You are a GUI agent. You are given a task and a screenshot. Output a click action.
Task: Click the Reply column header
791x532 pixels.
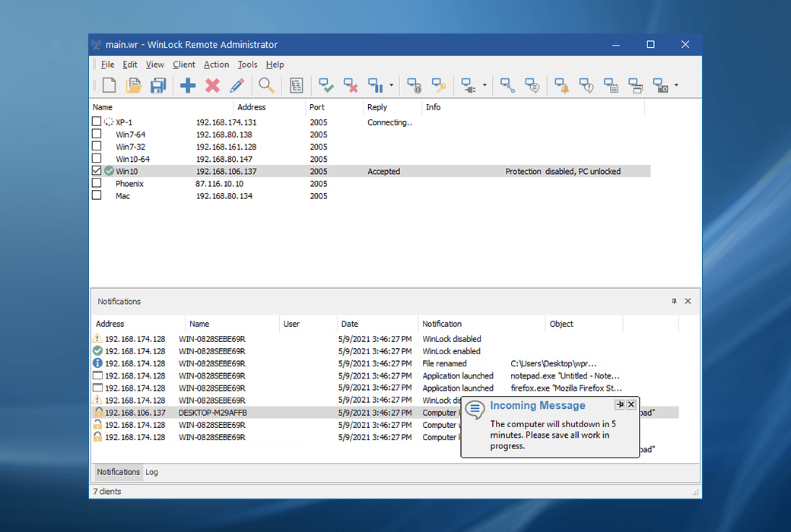392,107
